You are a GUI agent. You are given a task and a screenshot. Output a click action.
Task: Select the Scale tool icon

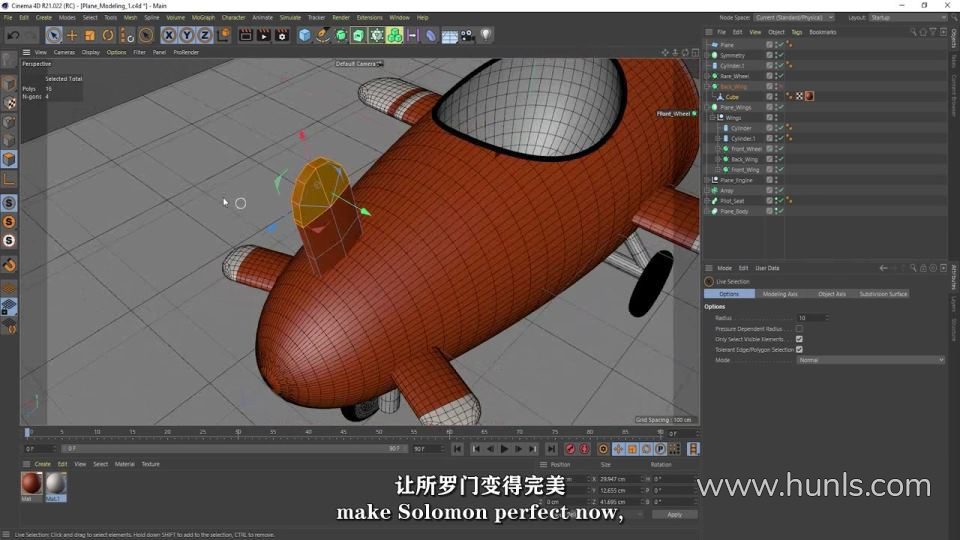(x=90, y=36)
